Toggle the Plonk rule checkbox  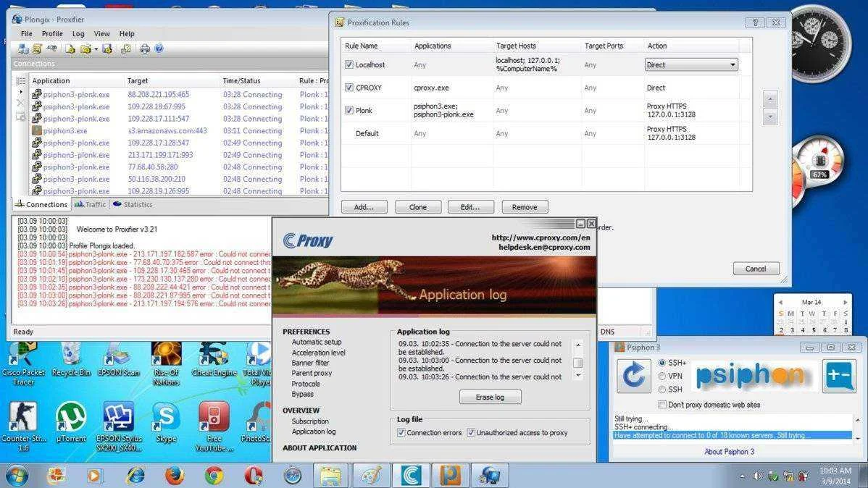pyautogui.click(x=349, y=110)
